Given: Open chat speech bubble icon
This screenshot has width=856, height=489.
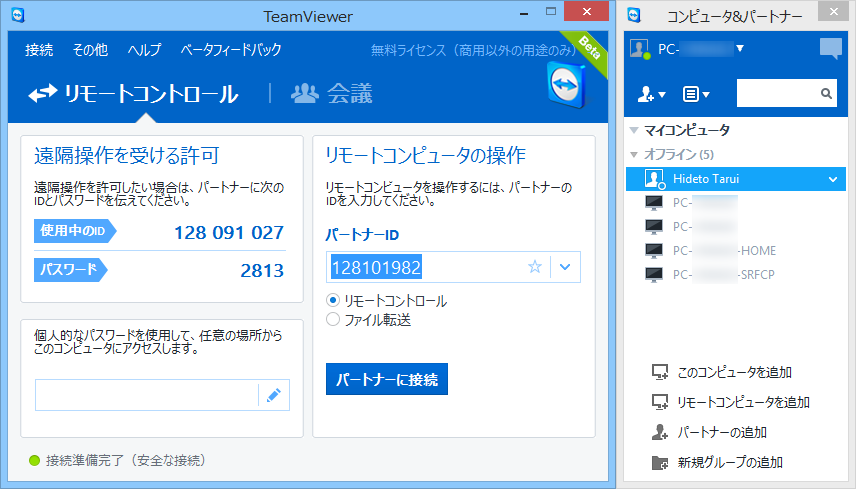Looking at the screenshot, I should point(831,49).
